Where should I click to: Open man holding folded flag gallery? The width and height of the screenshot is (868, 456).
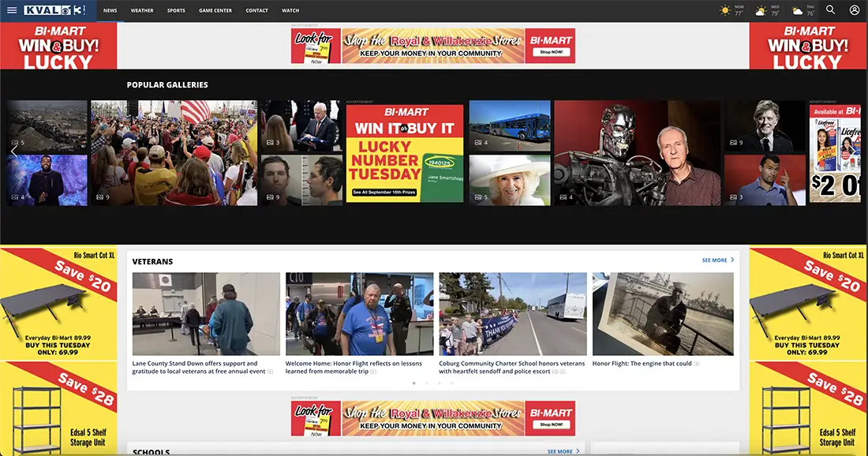301,125
